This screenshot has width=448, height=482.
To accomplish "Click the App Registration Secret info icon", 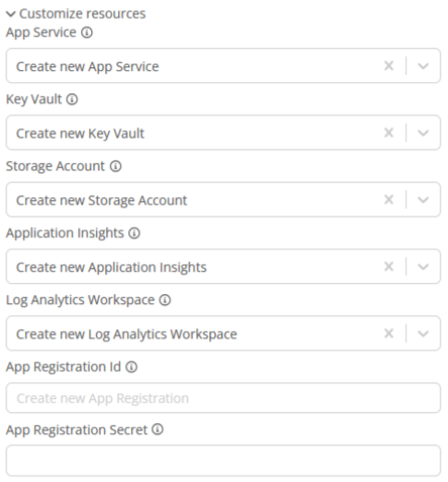I will [158, 429].
